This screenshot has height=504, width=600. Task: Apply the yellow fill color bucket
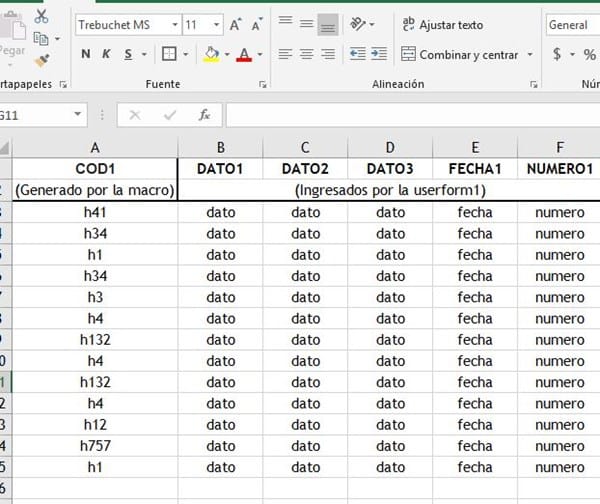pyautogui.click(x=210, y=54)
